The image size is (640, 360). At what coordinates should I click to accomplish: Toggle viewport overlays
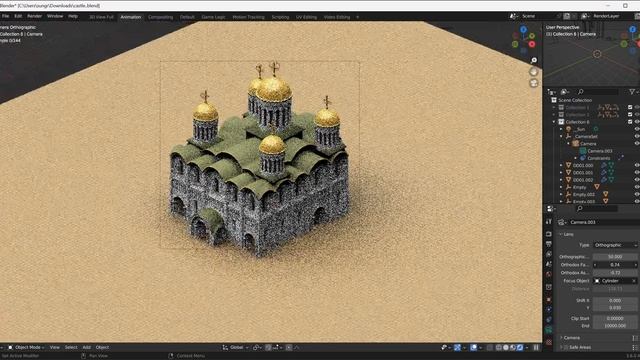473,347
